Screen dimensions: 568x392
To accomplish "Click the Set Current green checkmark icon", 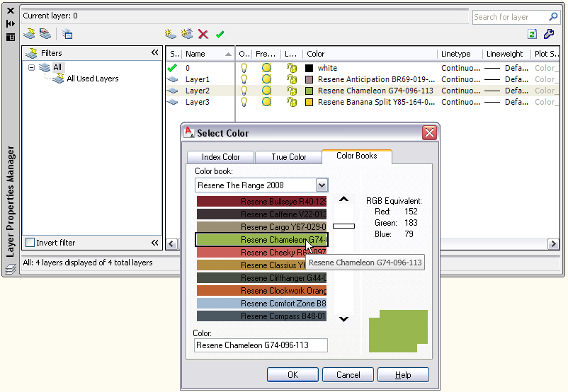I will point(220,34).
